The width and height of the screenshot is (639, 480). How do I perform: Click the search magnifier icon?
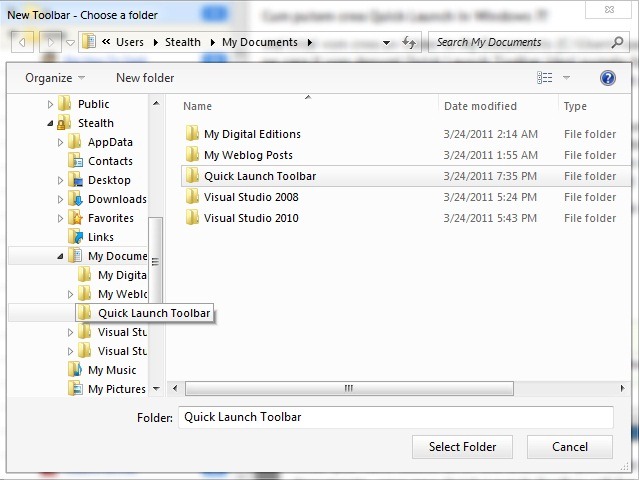coord(617,42)
